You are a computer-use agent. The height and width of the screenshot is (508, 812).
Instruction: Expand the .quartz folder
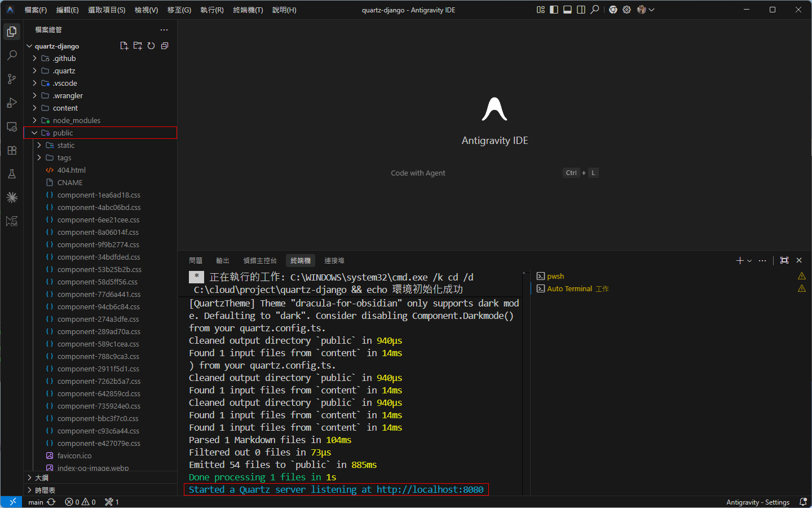[x=100, y=71]
